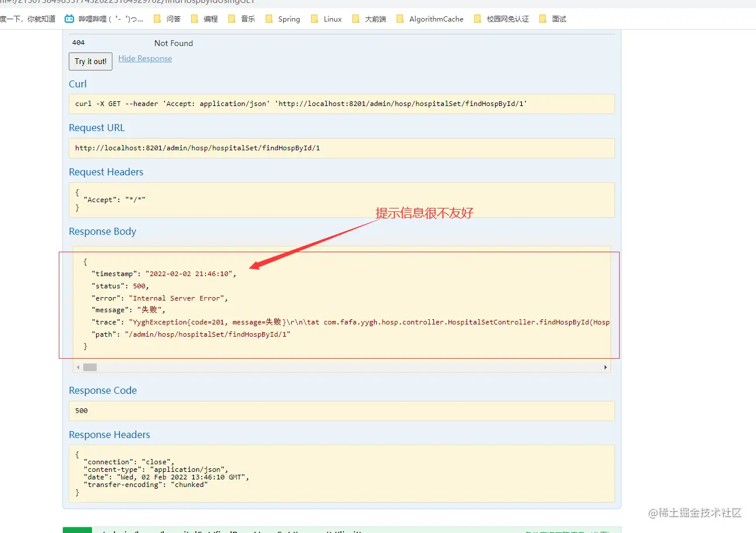This screenshot has width=756, height=533.
Task: Open the 校园网免认证 bookmark folder
Action: pyautogui.click(x=501, y=19)
